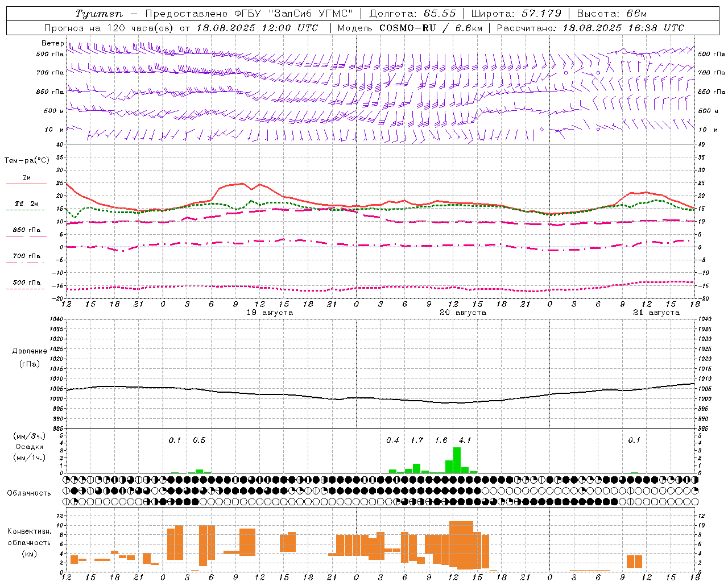Viewport: 728px width, 582px height.
Task: Click the 'Тем-ра(°C)' temperature axis title
Action: [27, 161]
